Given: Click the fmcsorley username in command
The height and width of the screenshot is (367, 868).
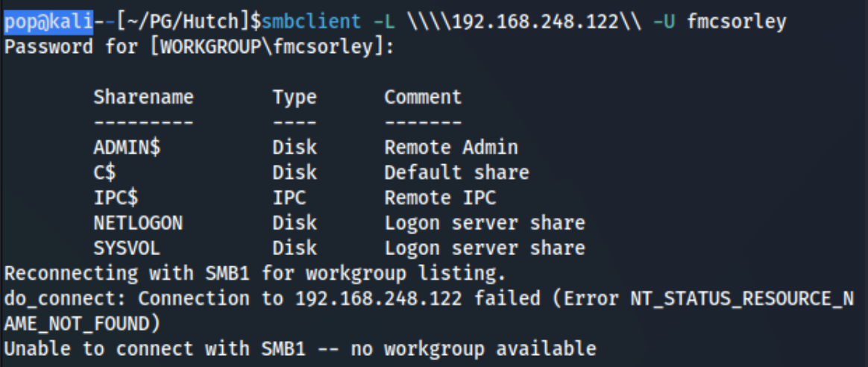Looking at the screenshot, I should coord(736,22).
